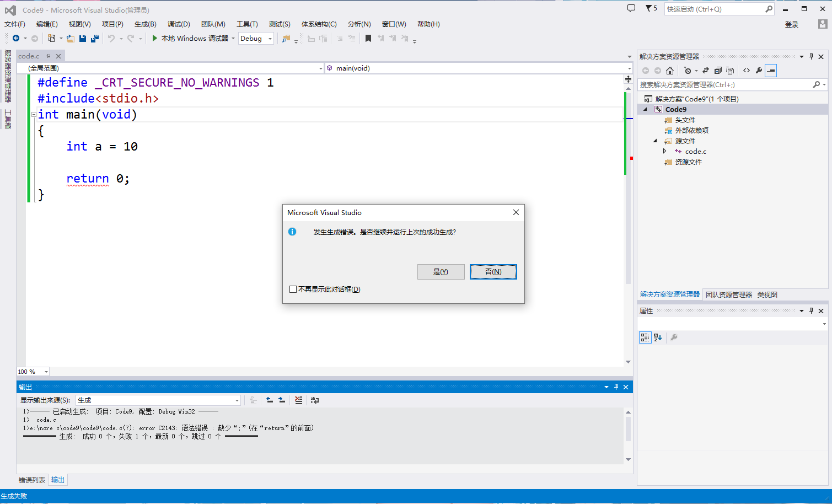Image resolution: width=832 pixels, height=504 pixels.
Task: Open 文件(F) menu
Action: [15, 24]
